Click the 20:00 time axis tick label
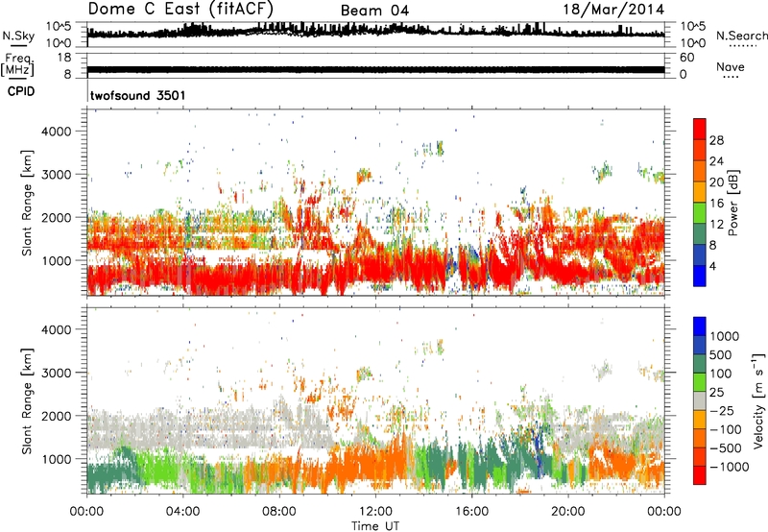The image size is (768, 532). (x=568, y=512)
